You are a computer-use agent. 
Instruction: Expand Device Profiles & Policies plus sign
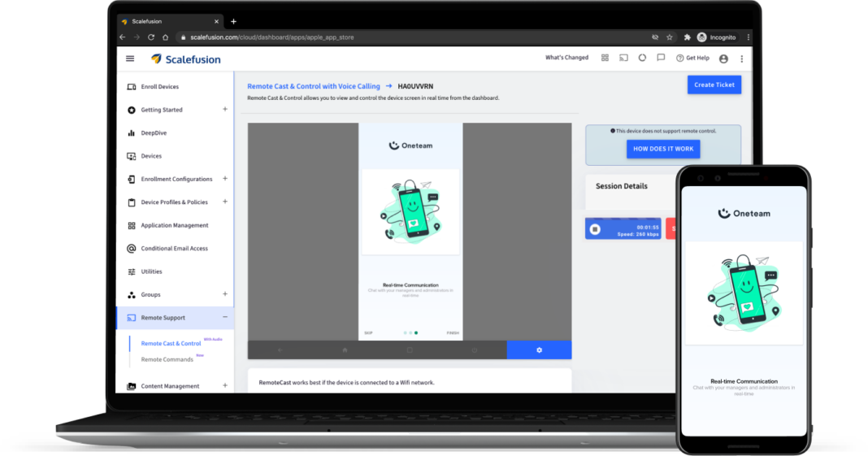click(x=225, y=202)
